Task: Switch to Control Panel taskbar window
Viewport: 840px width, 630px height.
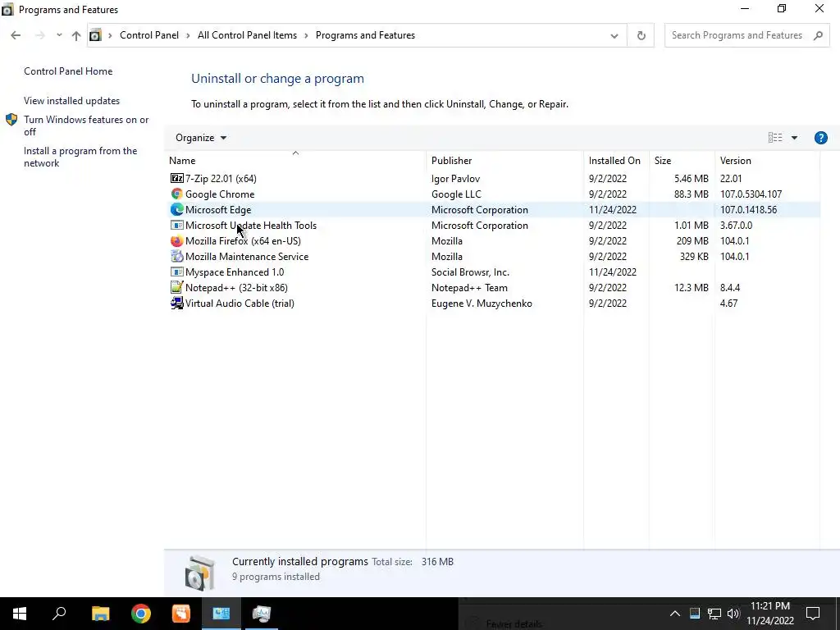Action: click(221, 614)
